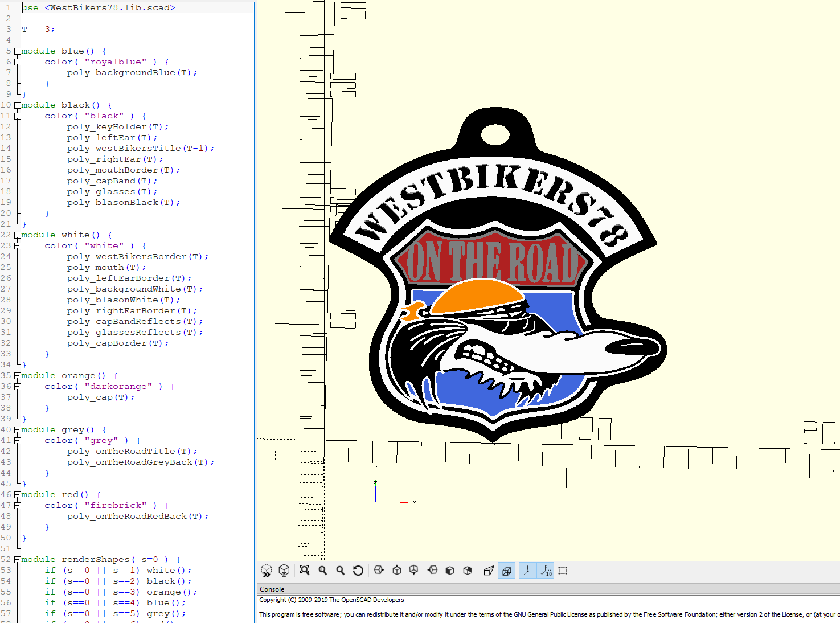Screen dimensions: 840x623
Task: Click the Copyright line in Console
Action: click(x=331, y=600)
